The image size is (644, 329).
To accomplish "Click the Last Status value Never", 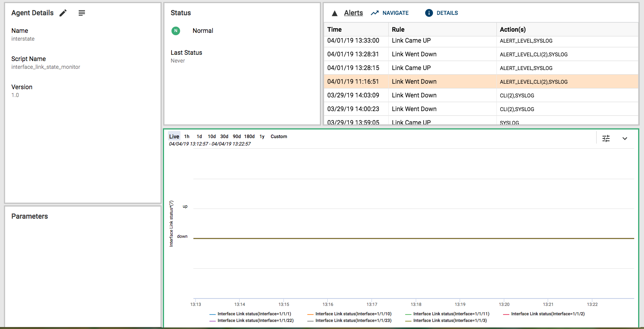I will 178,61.
